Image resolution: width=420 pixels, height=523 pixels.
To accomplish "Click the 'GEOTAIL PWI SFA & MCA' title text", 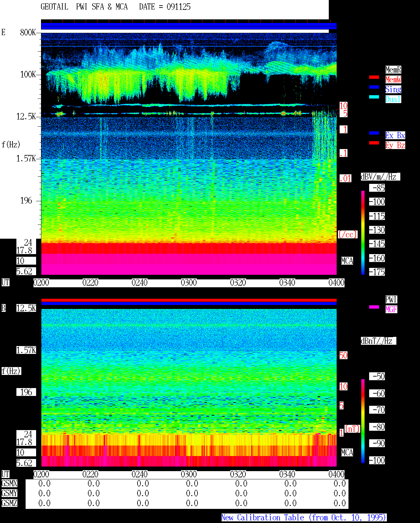I will (x=84, y=7).
